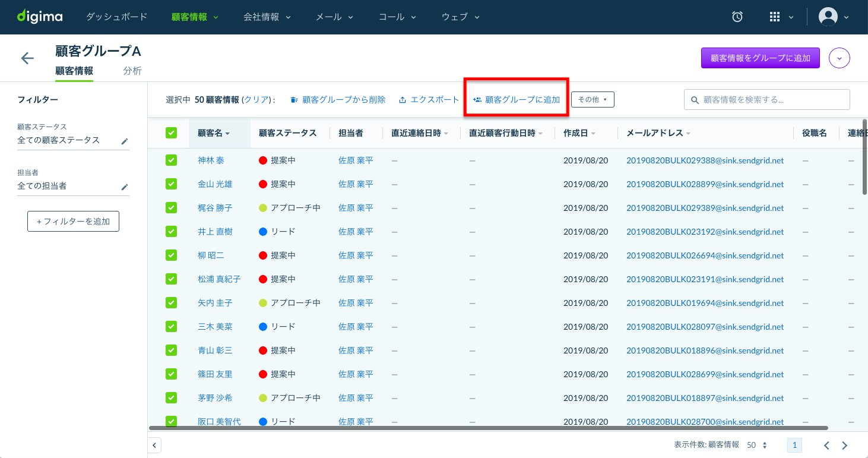Uncheck the 三木 美菜 row checkbox
This screenshot has width=868, height=458.
[x=171, y=327]
